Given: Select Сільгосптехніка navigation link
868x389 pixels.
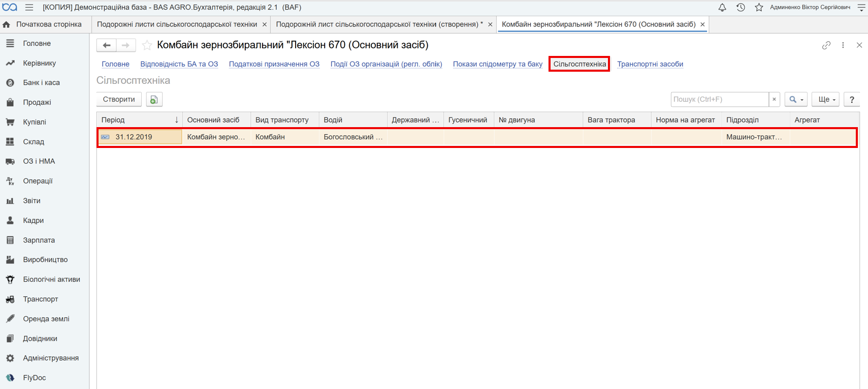Looking at the screenshot, I should click(580, 64).
